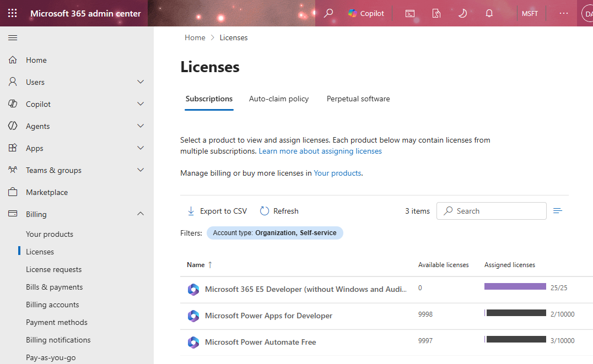
Task: Follow the Your products link in the description
Action: click(337, 173)
